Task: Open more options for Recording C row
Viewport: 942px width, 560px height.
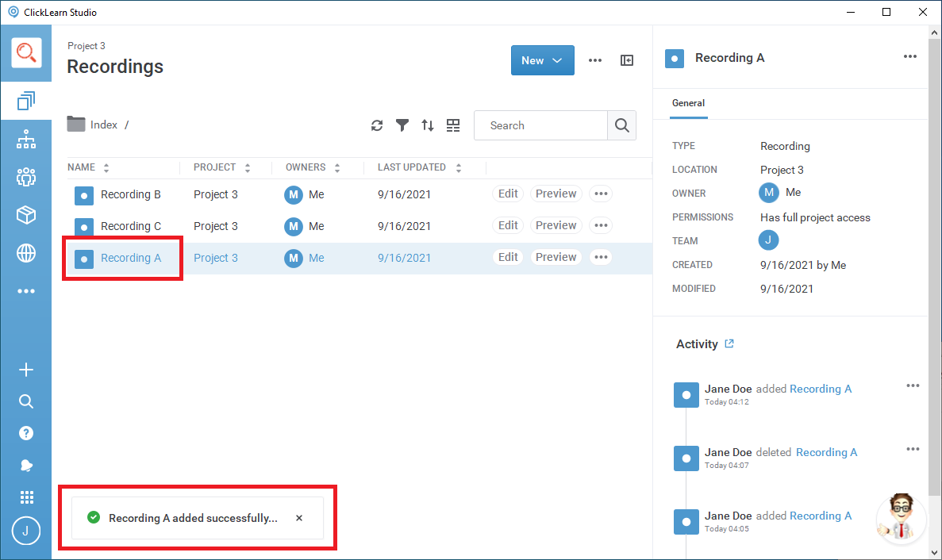Action: (601, 226)
